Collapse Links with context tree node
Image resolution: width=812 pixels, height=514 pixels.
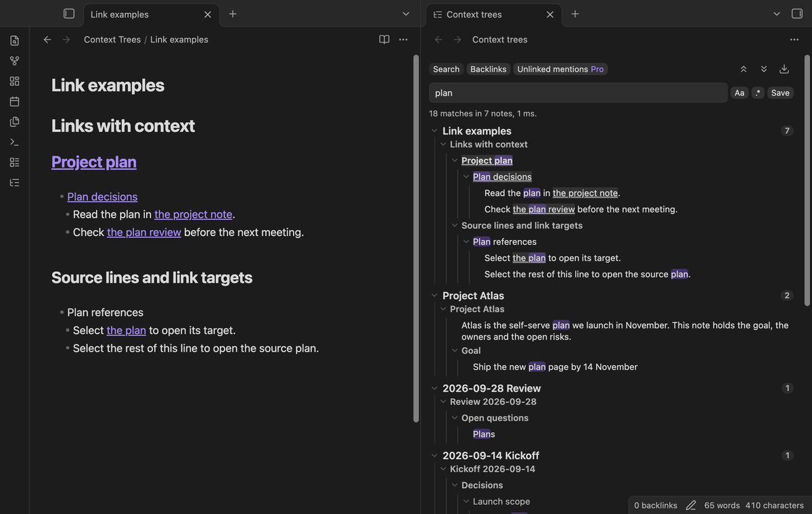(x=443, y=145)
